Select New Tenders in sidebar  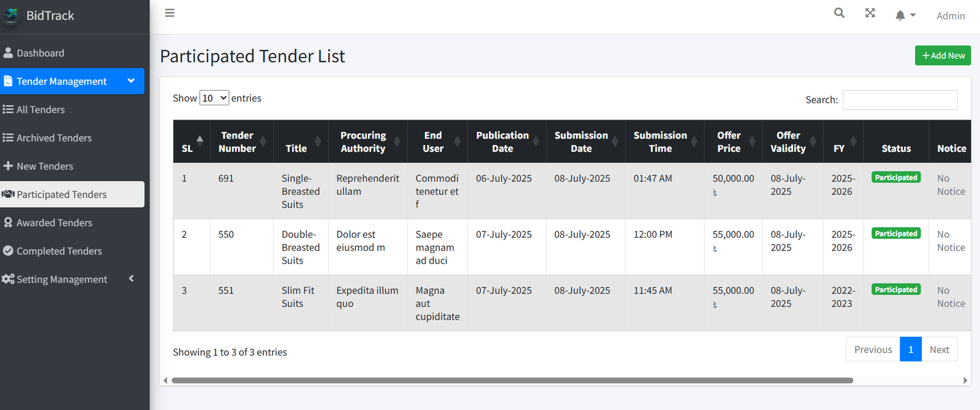(45, 166)
